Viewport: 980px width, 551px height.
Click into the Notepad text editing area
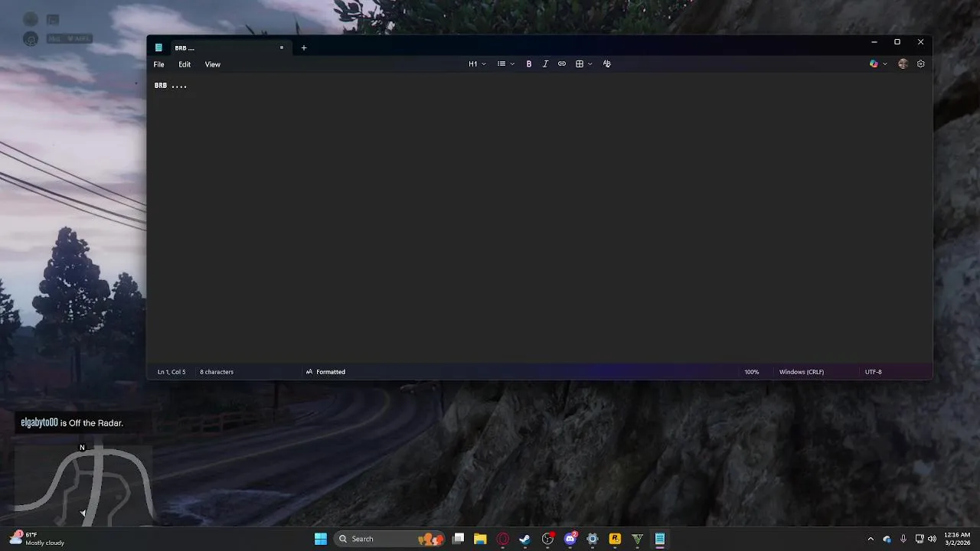pyautogui.click(x=539, y=218)
